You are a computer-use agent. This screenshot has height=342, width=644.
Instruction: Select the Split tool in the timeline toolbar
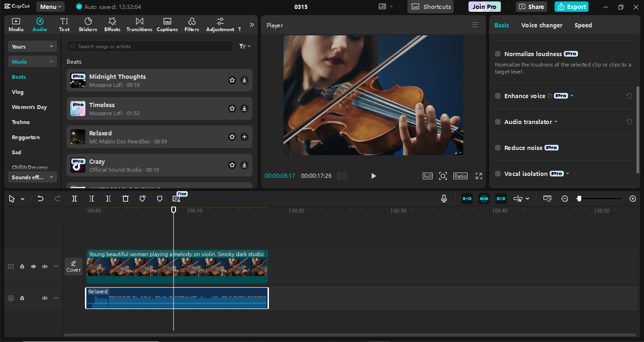(x=74, y=199)
